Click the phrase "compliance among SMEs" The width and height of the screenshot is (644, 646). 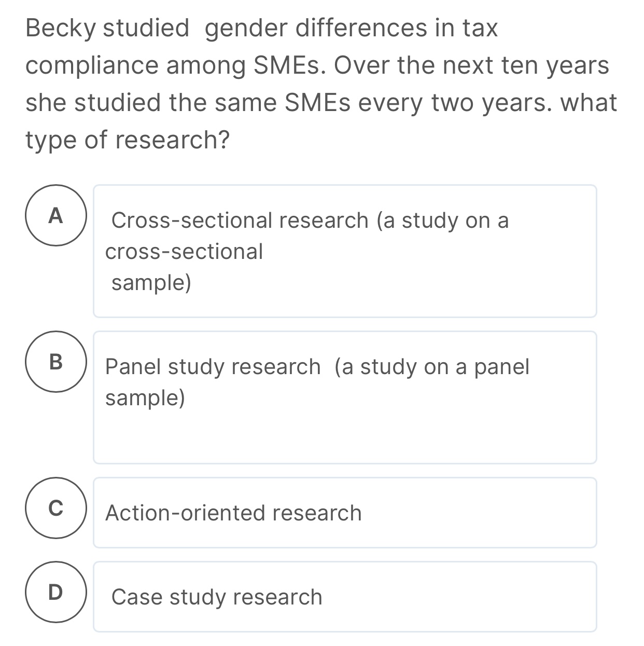point(175,65)
